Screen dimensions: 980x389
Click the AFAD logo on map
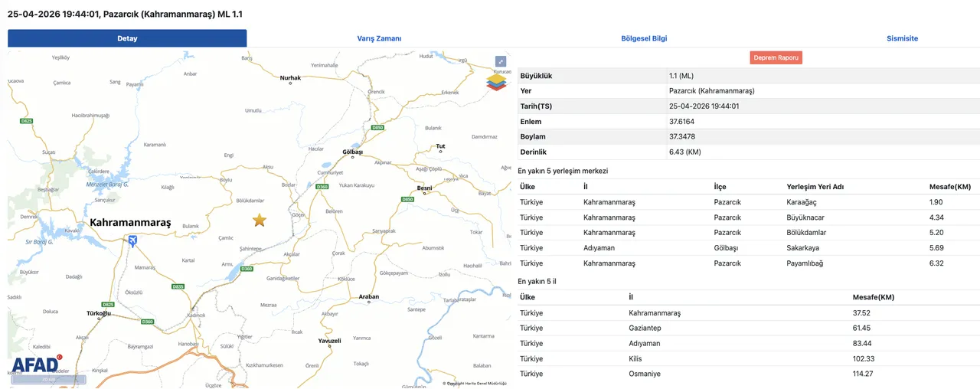[x=35, y=364]
